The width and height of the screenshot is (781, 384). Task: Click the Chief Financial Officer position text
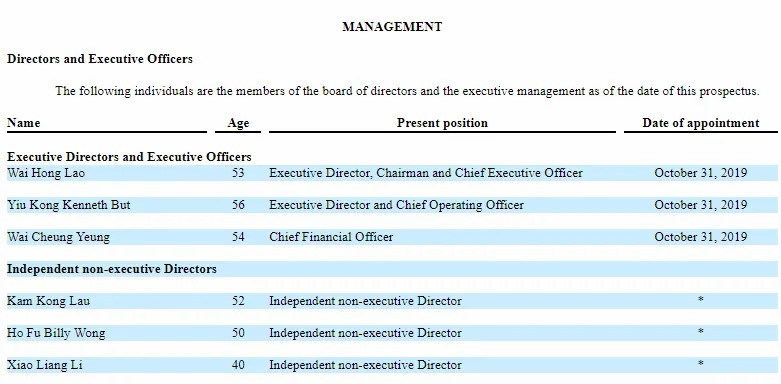(331, 237)
